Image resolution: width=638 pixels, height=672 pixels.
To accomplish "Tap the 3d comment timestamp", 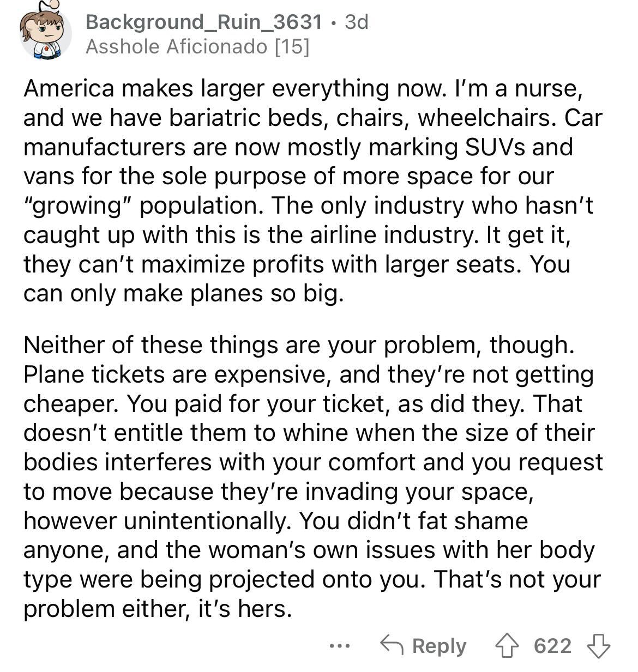I will [x=357, y=22].
